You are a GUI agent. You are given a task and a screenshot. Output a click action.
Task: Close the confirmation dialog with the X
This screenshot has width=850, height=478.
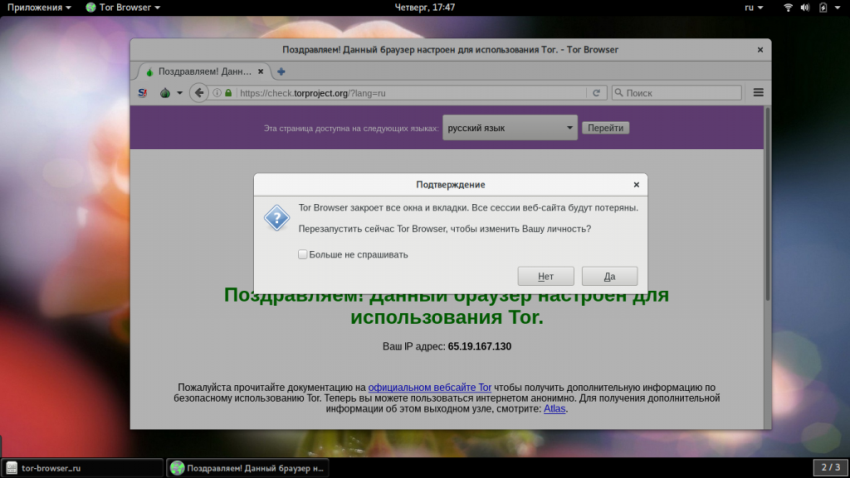click(636, 184)
